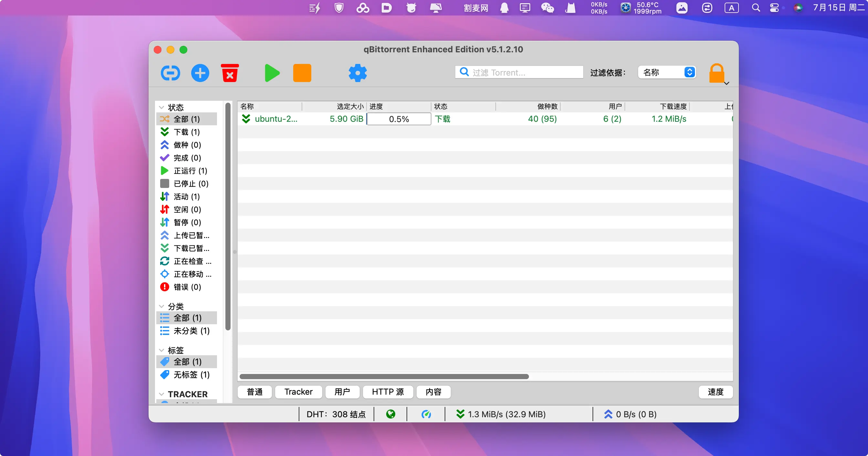
Task: Click the blue add torrent file button
Action: [200, 73]
